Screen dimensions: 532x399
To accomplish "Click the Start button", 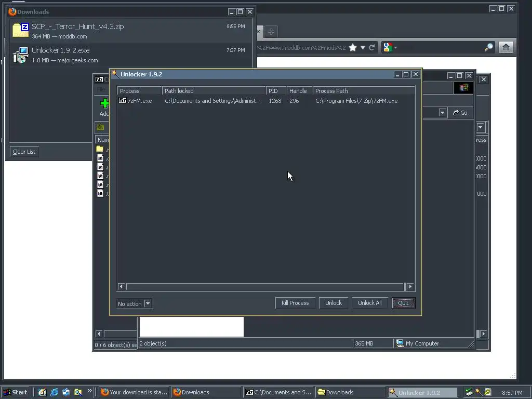I will 15,392.
